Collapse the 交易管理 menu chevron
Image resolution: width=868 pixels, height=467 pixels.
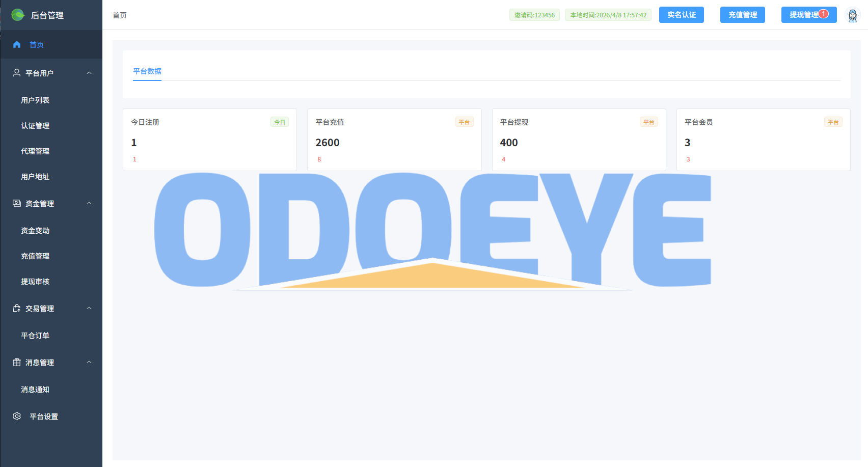pos(89,308)
